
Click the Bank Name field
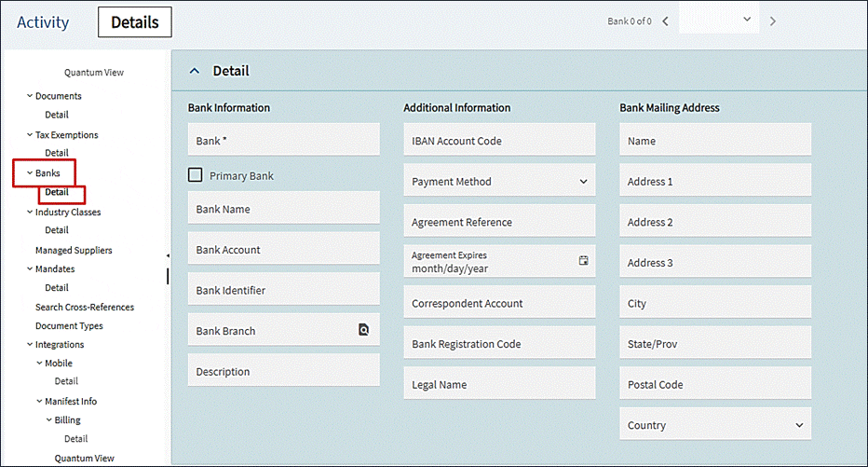tap(284, 208)
